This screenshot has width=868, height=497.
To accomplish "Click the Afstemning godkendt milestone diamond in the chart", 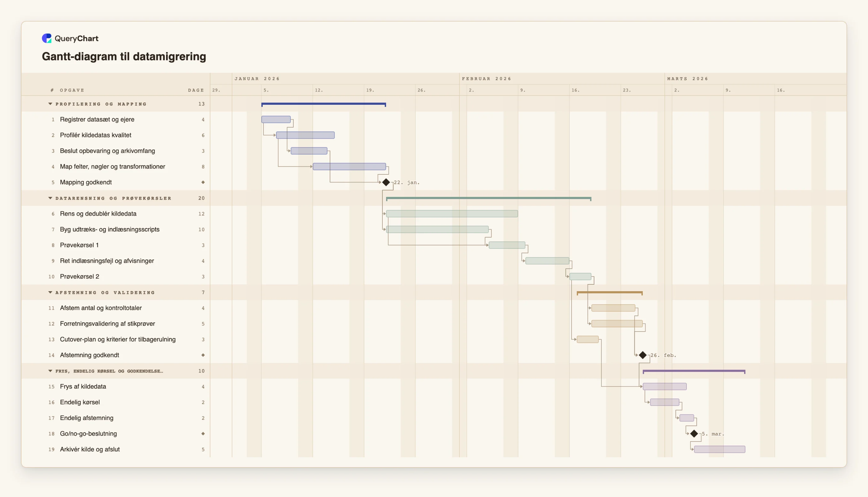I will pyautogui.click(x=643, y=355).
